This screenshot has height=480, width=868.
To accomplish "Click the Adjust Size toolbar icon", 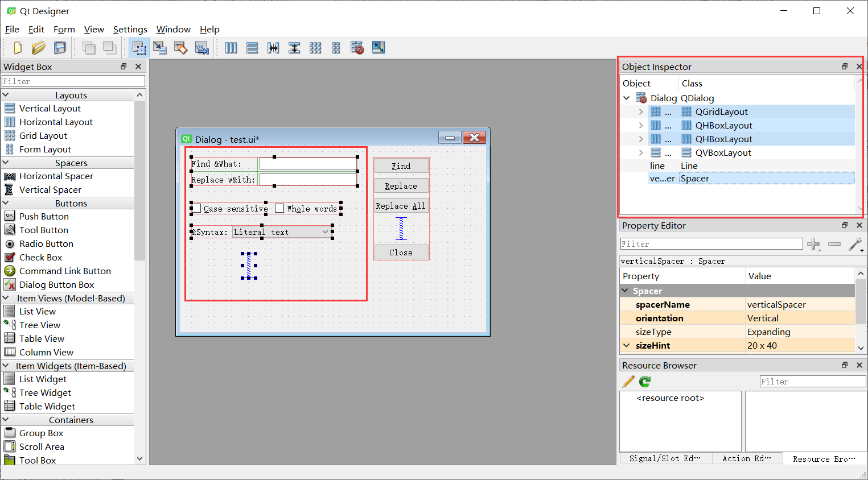I will pos(379,48).
